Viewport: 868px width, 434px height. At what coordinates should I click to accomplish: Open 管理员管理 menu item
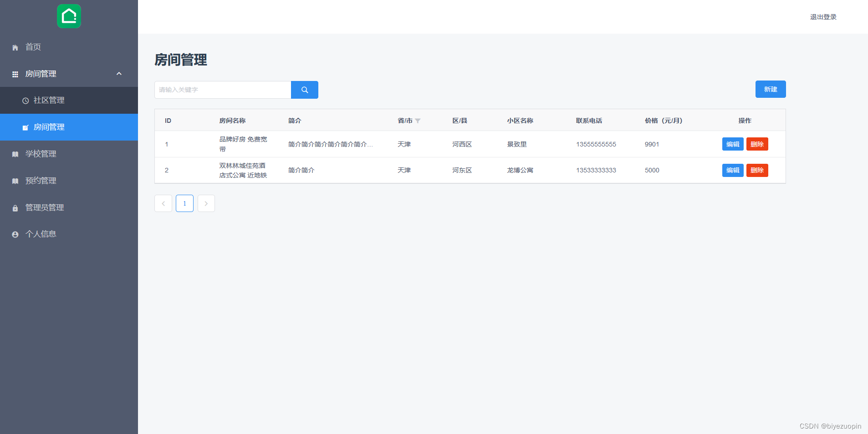69,207
